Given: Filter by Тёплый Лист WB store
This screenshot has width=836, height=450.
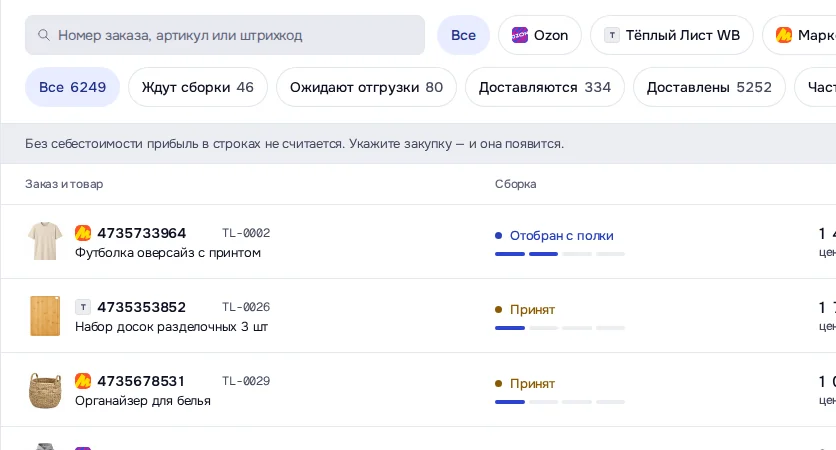Looking at the screenshot, I should pos(672,35).
